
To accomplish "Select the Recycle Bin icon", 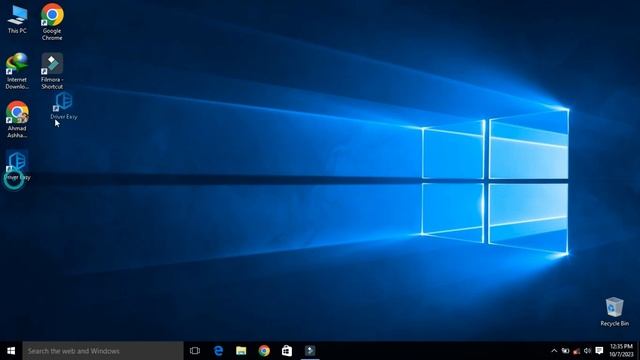I will (614, 311).
